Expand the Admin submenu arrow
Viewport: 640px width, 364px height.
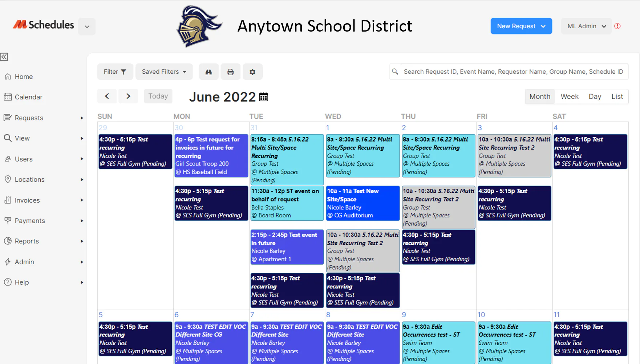pos(82,262)
